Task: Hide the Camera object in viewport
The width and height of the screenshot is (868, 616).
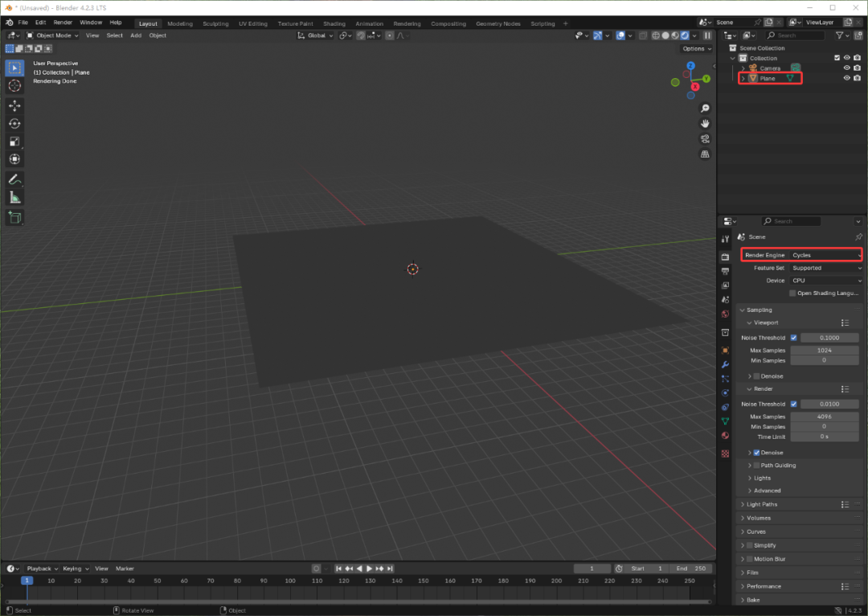Action: [x=846, y=68]
